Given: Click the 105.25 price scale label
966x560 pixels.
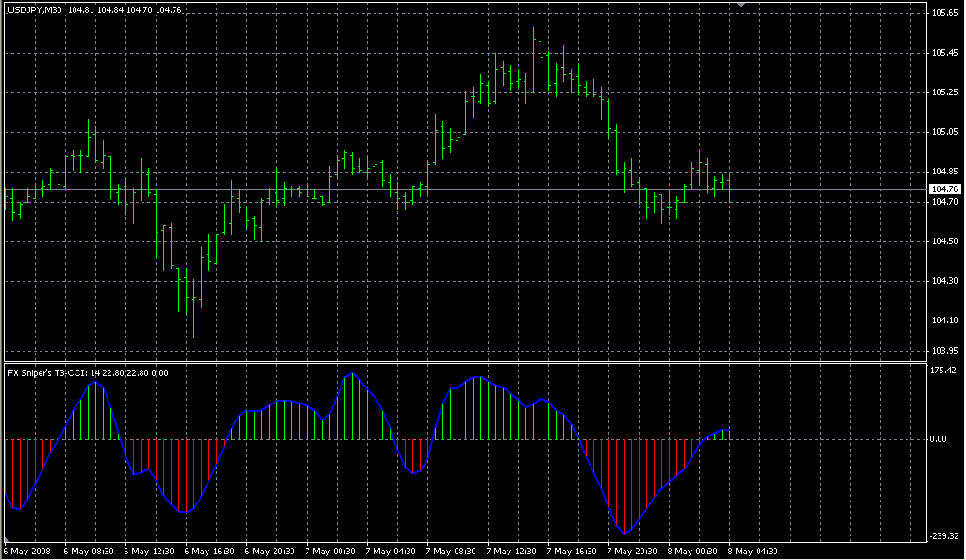Looking at the screenshot, I should tap(944, 92).
